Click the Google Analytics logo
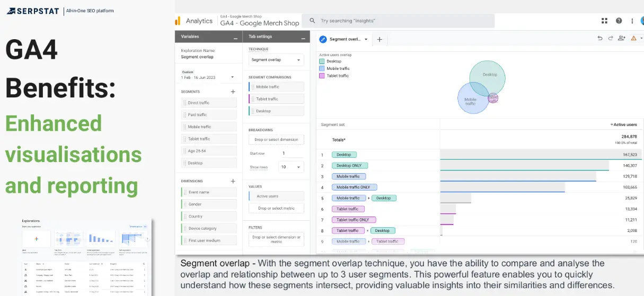 click(x=178, y=21)
